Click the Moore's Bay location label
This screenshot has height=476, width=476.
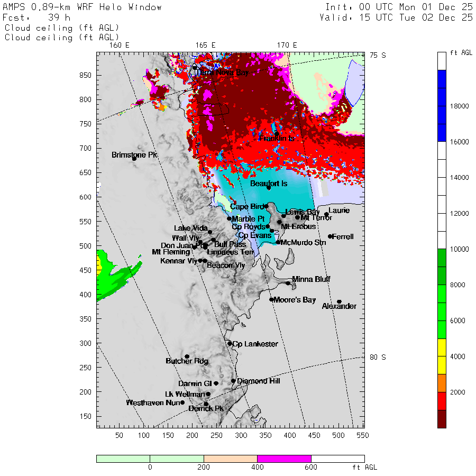(x=295, y=300)
